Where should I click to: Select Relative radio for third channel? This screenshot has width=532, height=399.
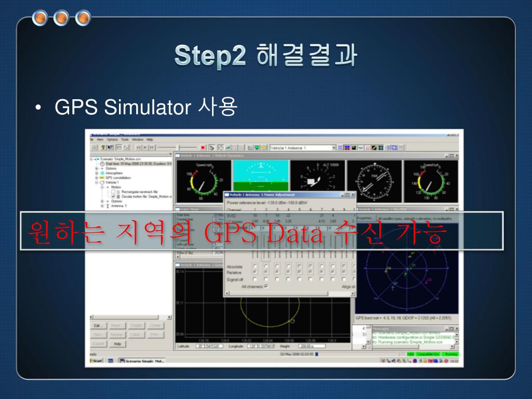point(277,272)
